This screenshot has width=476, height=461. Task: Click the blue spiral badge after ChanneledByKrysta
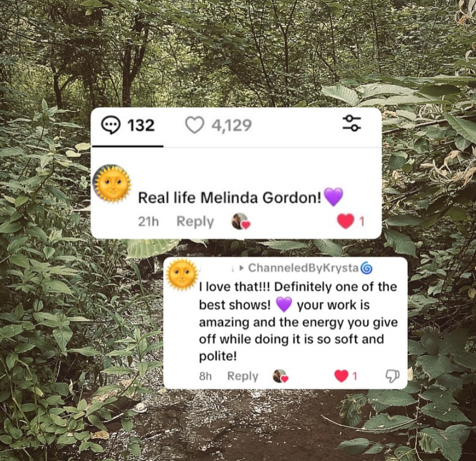(x=367, y=268)
